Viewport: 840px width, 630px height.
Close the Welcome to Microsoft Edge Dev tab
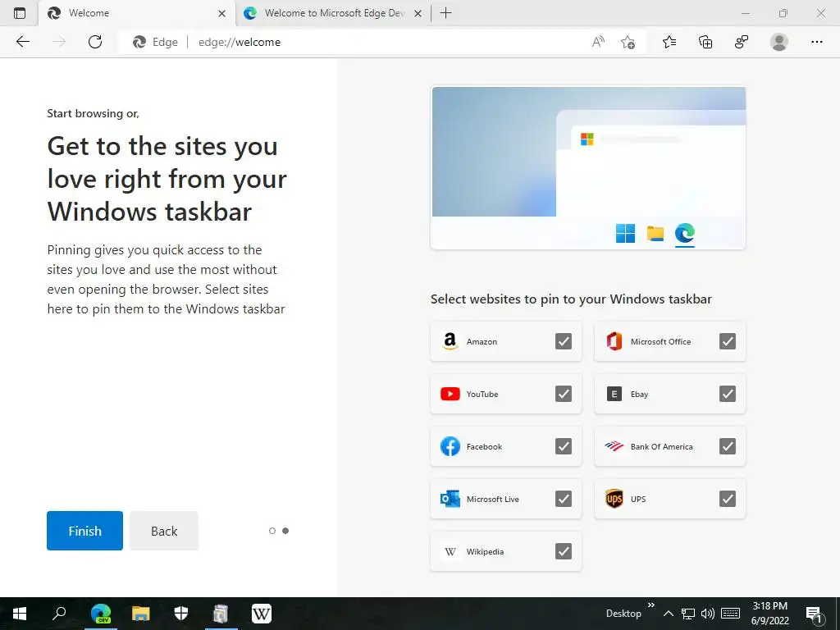(418, 13)
